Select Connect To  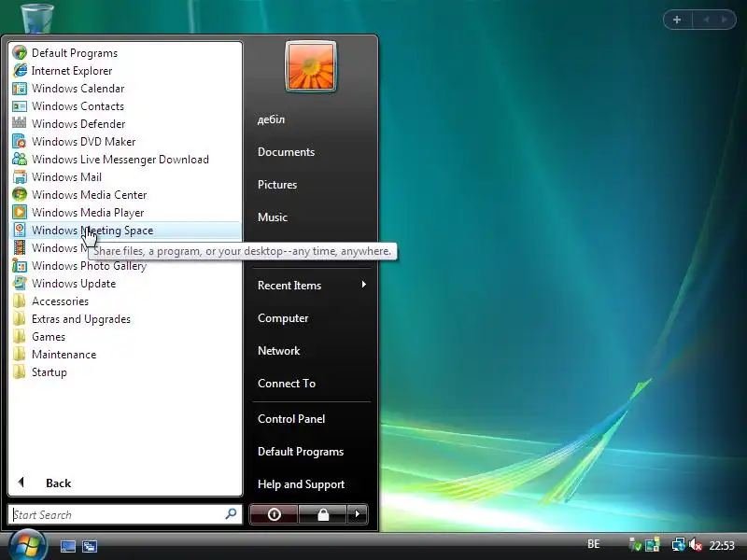pyautogui.click(x=287, y=384)
